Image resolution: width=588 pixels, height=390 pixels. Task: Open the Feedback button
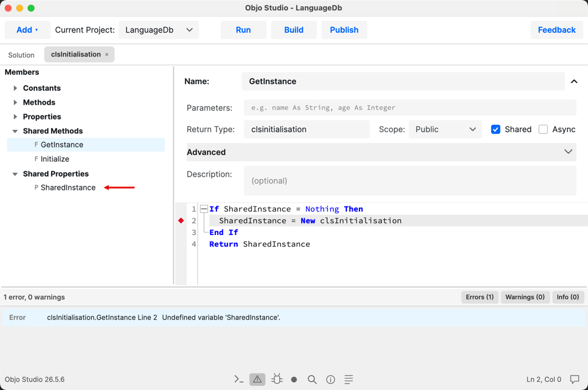point(557,30)
